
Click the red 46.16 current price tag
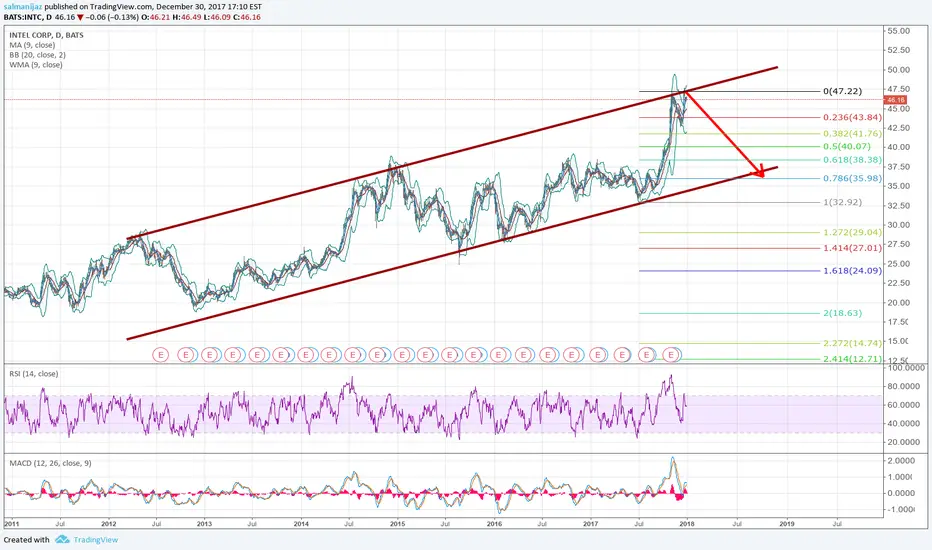(x=896, y=100)
